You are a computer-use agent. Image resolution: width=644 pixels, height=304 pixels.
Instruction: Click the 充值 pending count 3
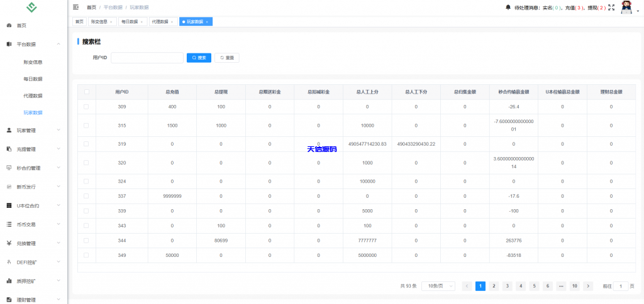[579, 8]
